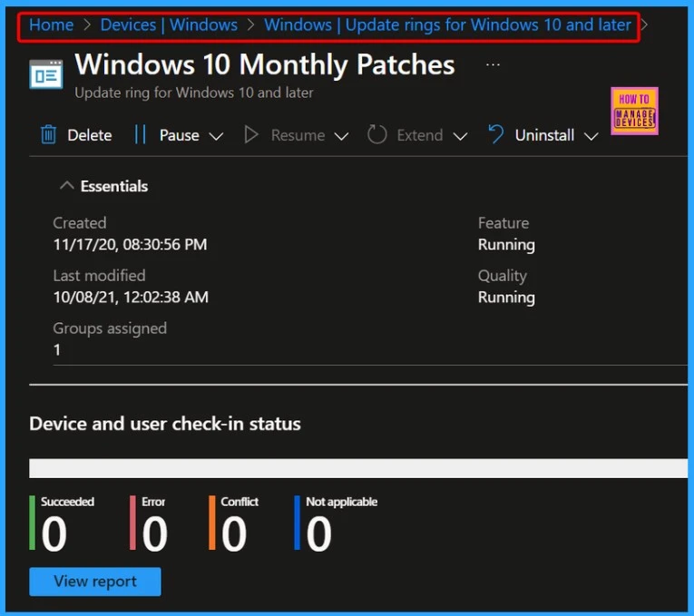
Task: Collapse the Essentials section chevron
Action: pyautogui.click(x=66, y=185)
